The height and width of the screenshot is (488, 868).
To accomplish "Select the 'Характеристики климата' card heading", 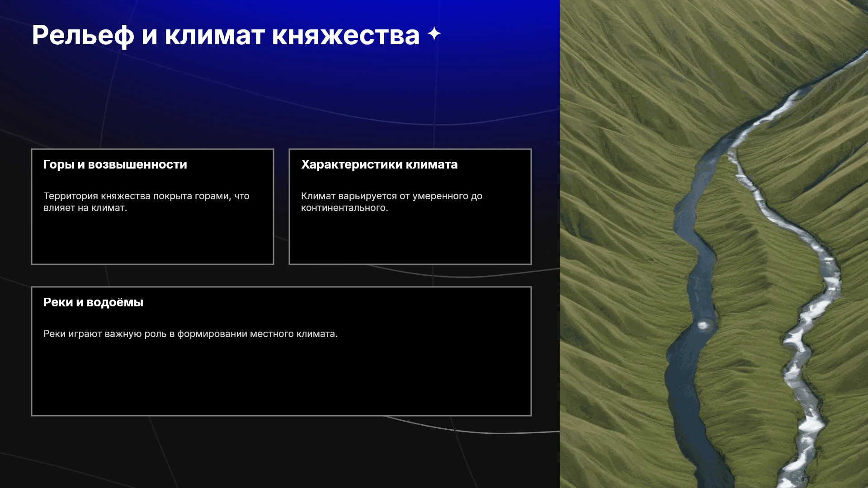I will tap(379, 164).
